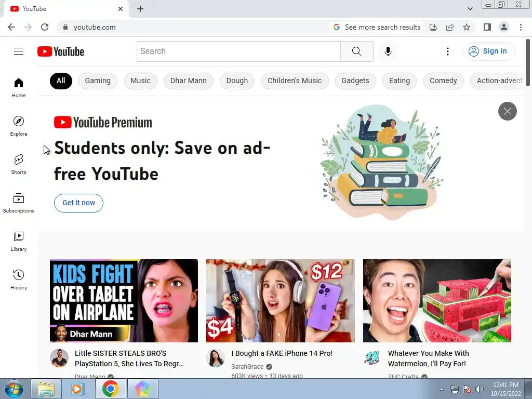Click the YouTube logo
This screenshot has height=399, width=532.
(61, 51)
